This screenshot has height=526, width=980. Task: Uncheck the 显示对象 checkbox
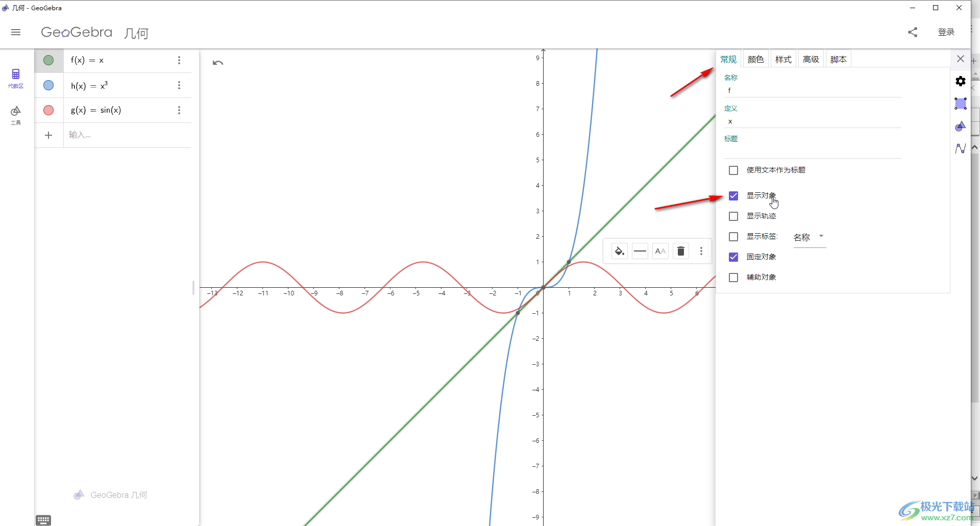click(733, 196)
